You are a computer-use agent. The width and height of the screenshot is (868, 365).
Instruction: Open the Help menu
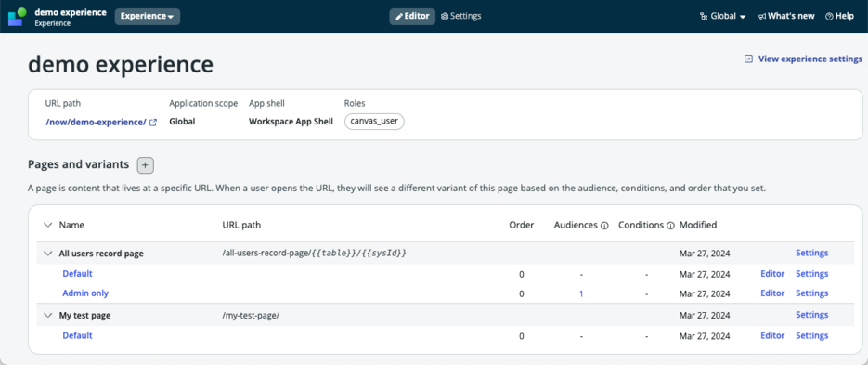(x=839, y=16)
